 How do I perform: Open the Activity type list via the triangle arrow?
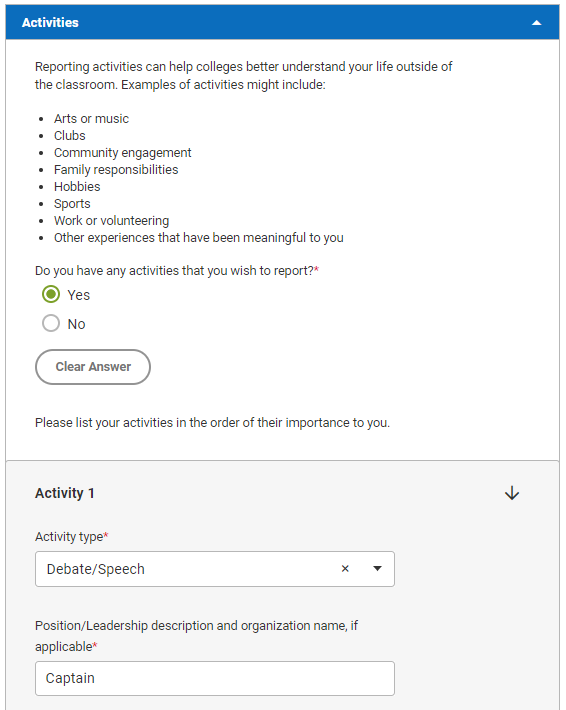click(377, 569)
